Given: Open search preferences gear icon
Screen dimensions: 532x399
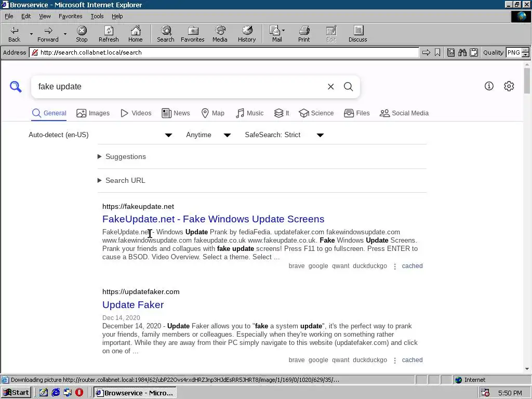Looking at the screenshot, I should 509,86.
